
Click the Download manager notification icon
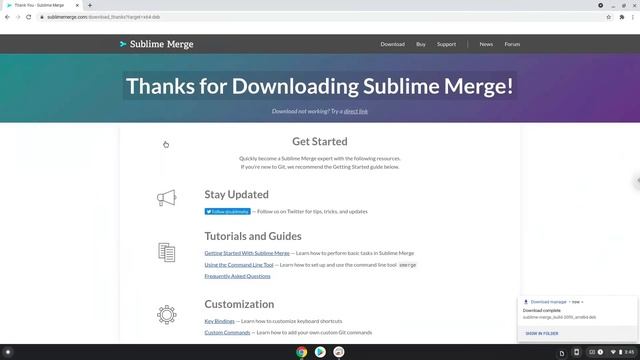(x=526, y=302)
